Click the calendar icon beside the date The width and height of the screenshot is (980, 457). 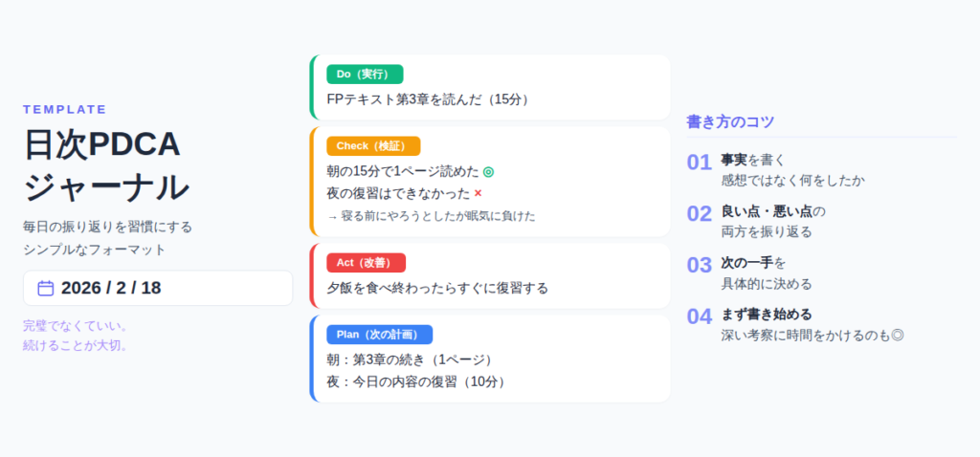[x=45, y=288]
